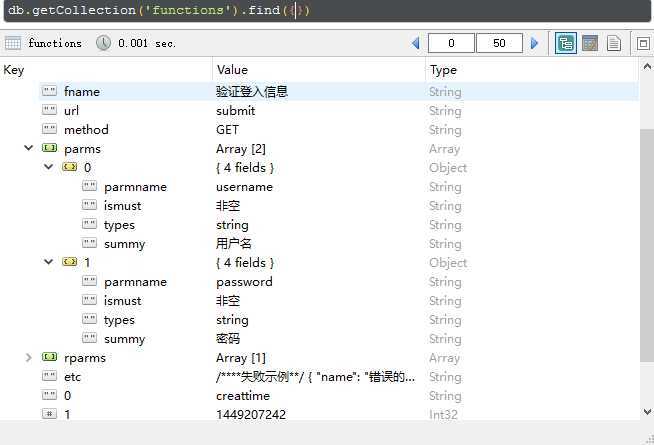Click the limit field showing 50

(x=499, y=43)
